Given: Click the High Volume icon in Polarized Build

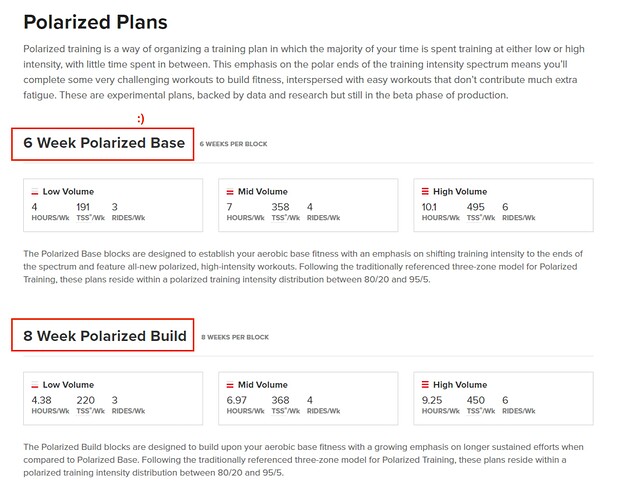Looking at the screenshot, I should pyautogui.click(x=425, y=384).
